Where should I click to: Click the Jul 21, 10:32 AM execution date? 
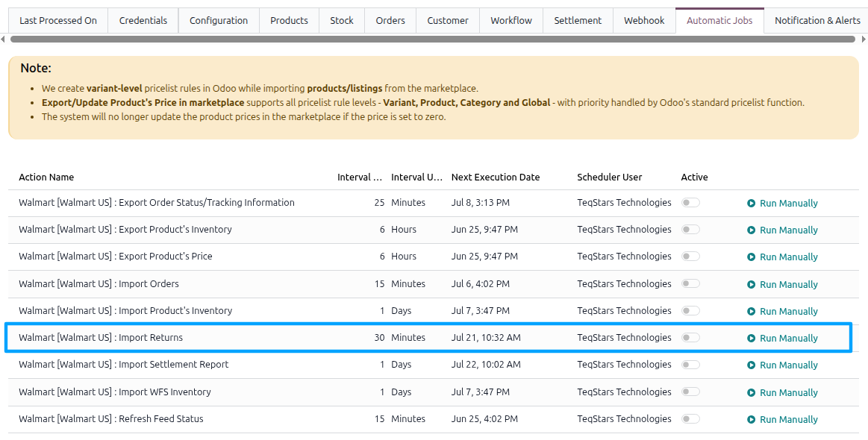coord(486,338)
